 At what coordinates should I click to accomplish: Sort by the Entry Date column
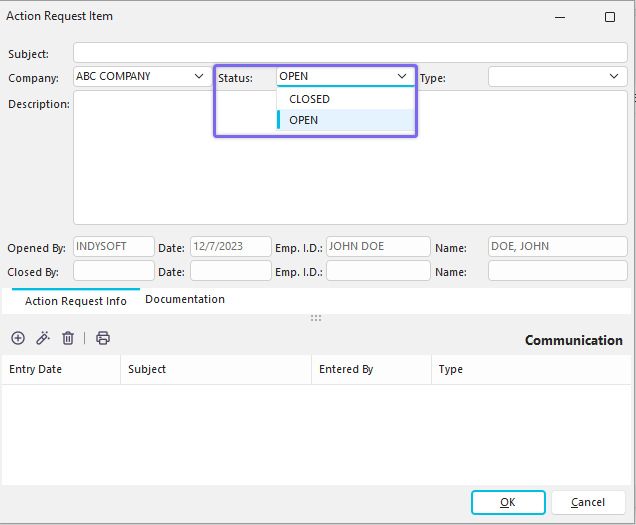60,369
